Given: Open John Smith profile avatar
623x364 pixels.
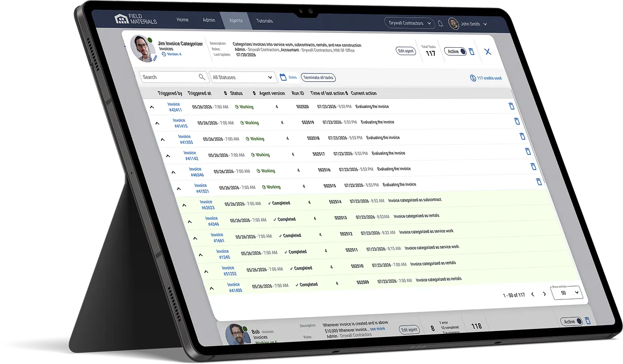Looking at the screenshot, I should click(x=453, y=24).
